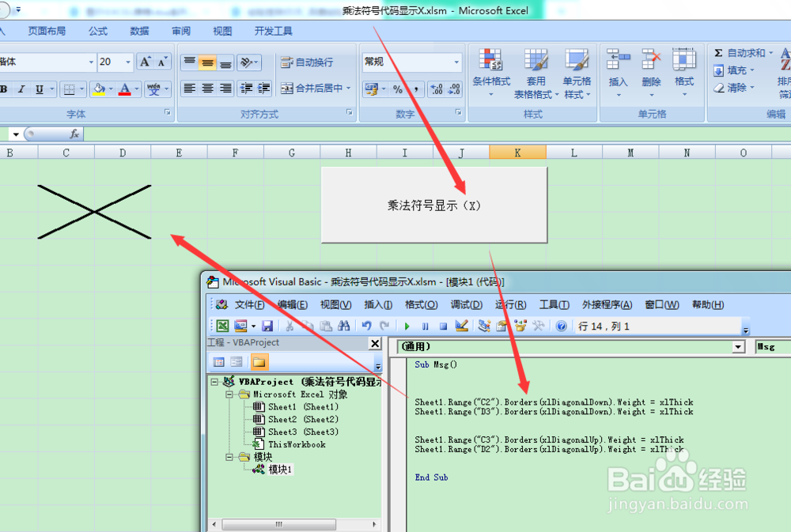Screen dimensions: 791x532
Task: Open the font size dropdown
Action: pyautogui.click(x=126, y=62)
